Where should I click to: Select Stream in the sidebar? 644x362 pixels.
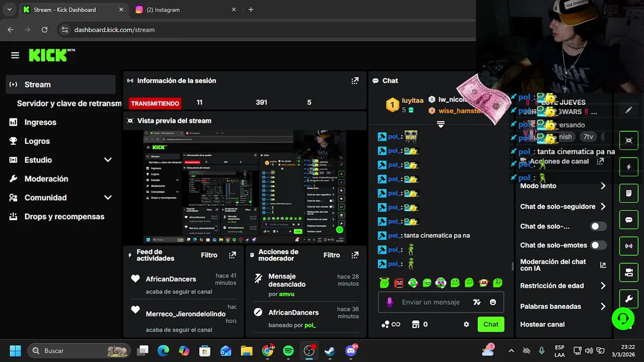tap(60, 84)
